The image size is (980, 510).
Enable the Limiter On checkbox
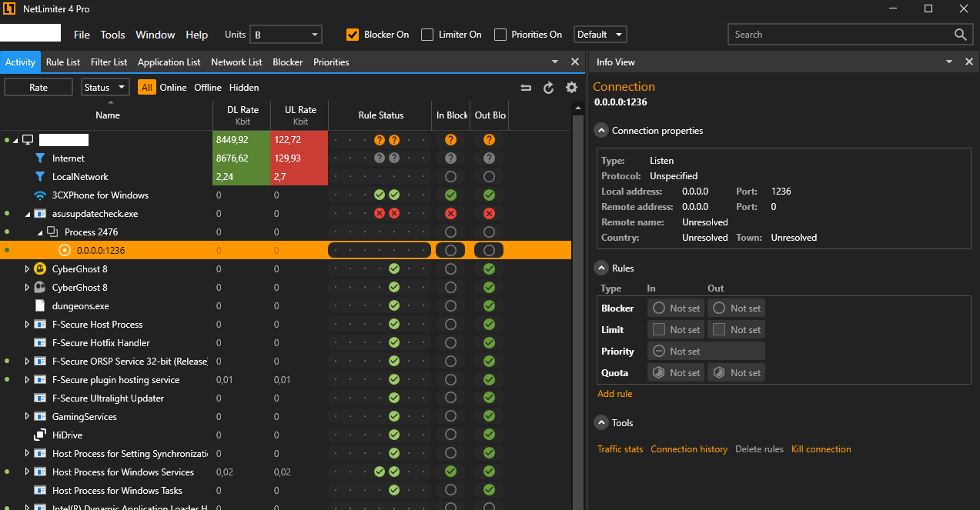(427, 35)
